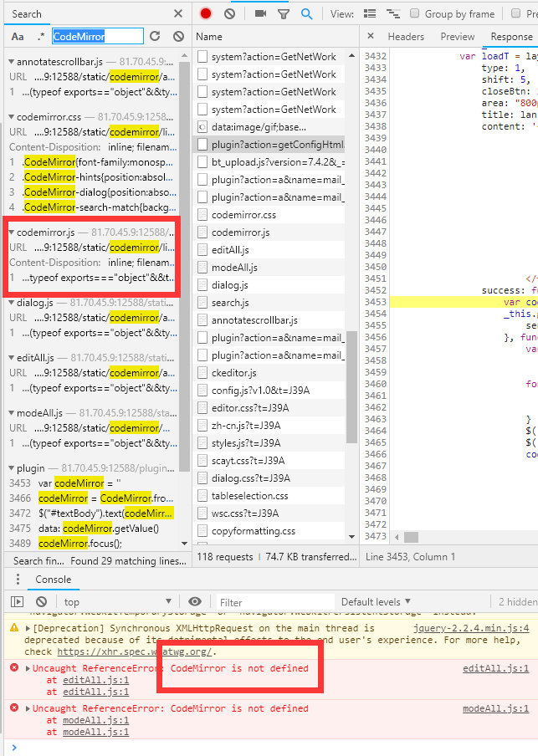Clear the console output
This screenshot has width=538, height=756.
(x=42, y=602)
